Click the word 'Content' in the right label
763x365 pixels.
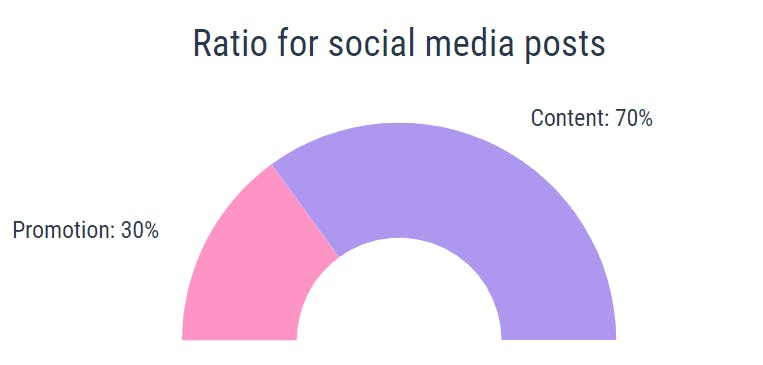click(568, 118)
